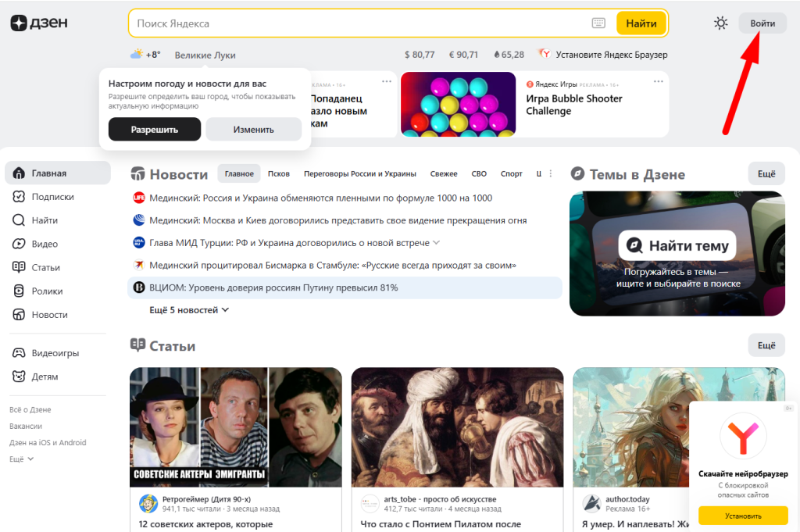Switch to Переговоры России и Украины tab
Screen dimensions: 800x532
pos(359,173)
